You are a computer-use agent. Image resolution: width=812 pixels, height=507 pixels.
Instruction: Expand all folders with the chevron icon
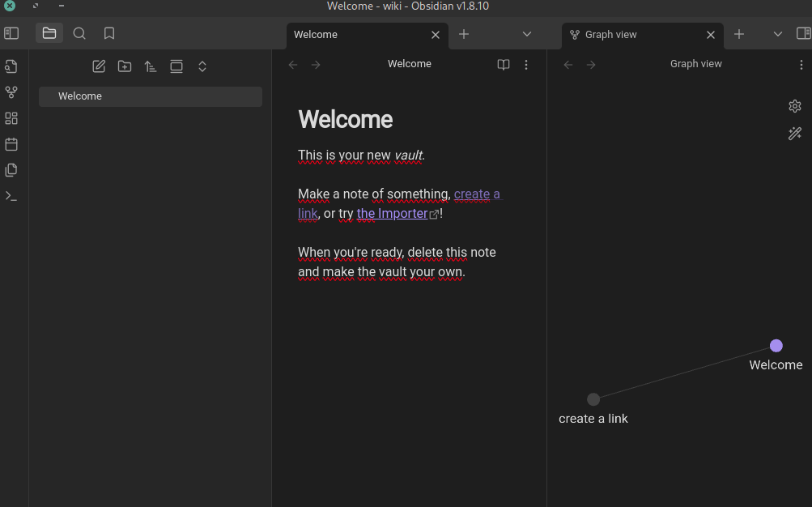click(x=202, y=66)
